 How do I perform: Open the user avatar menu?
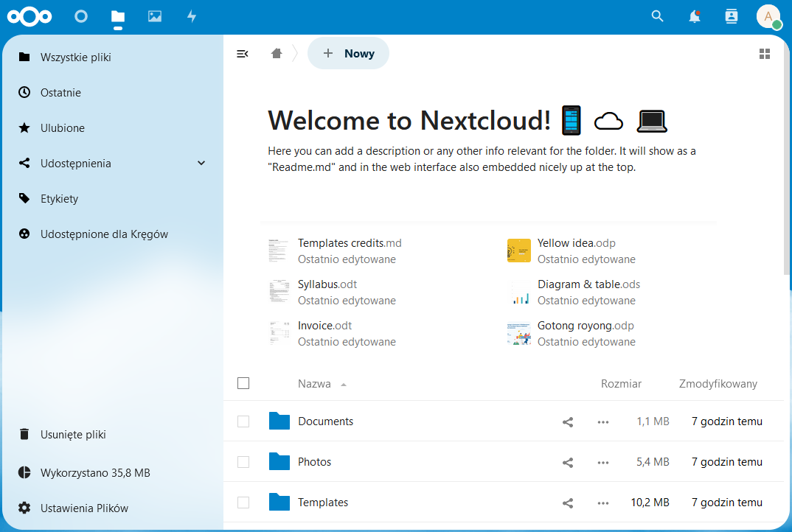pos(768,17)
